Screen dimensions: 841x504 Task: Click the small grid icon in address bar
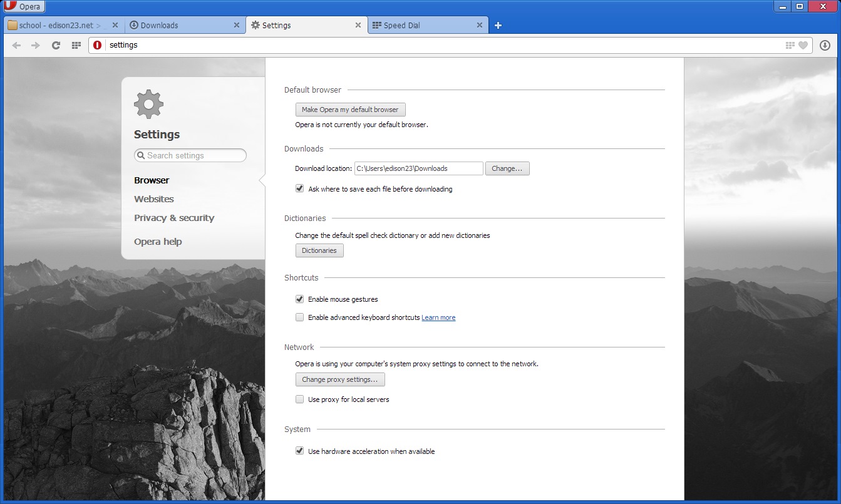pos(790,45)
